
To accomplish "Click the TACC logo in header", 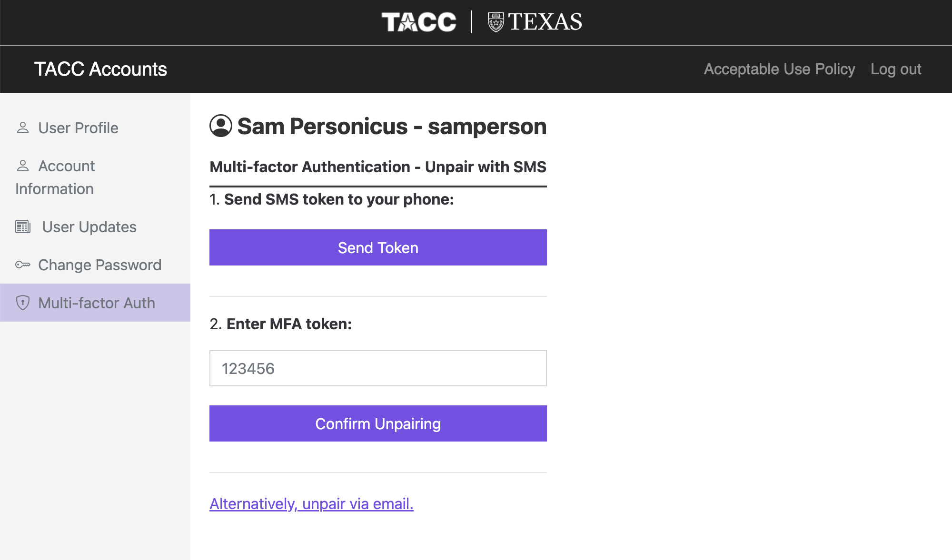I will pyautogui.click(x=419, y=22).
